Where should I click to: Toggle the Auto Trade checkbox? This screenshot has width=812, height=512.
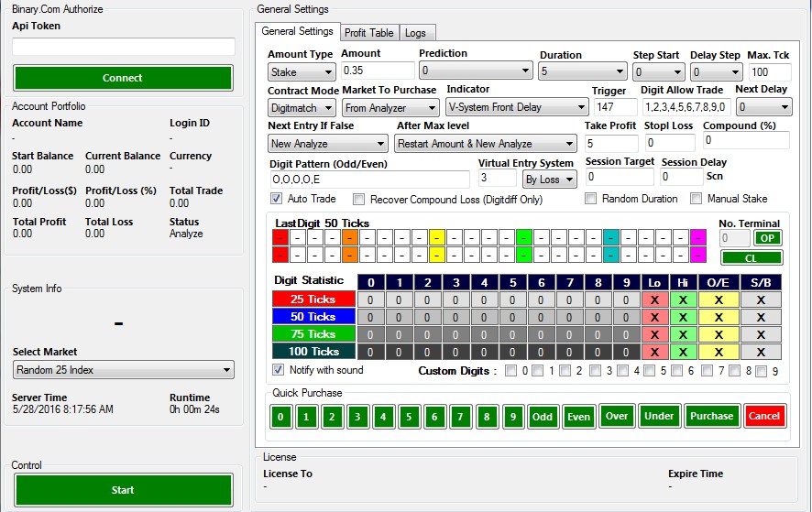click(277, 199)
